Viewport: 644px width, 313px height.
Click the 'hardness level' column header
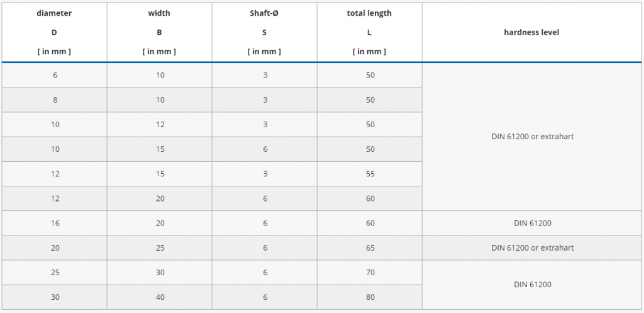click(x=531, y=32)
